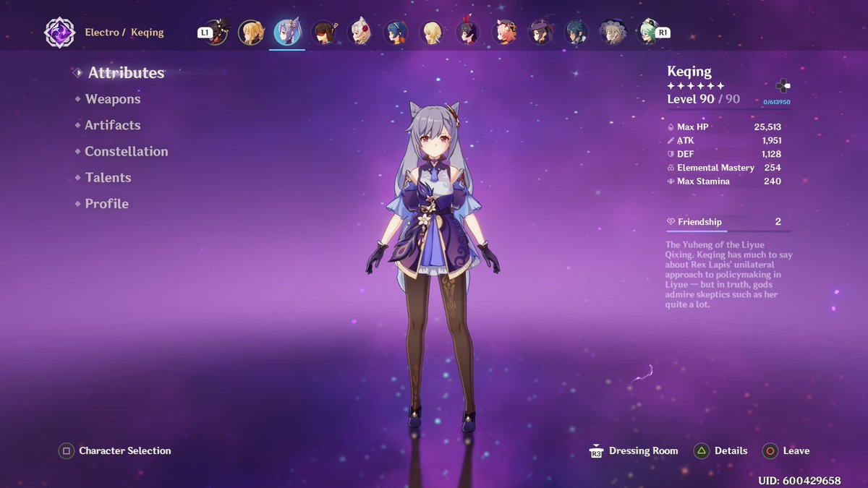Click the 'Electro / Keqing' header label
This screenshot has width=868, height=488.
(124, 33)
